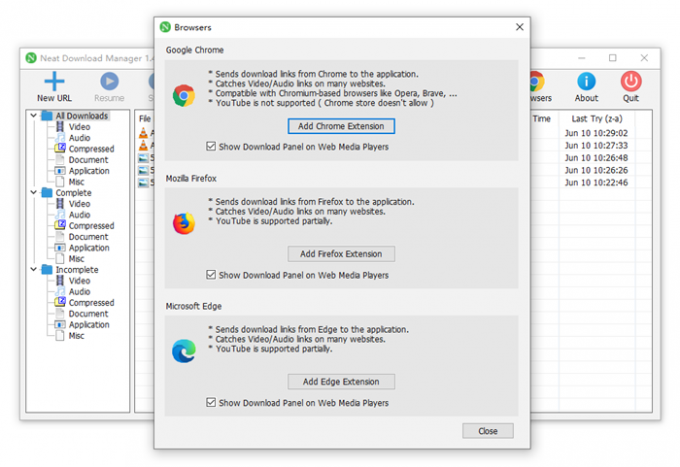Select Compressed under Incomplete folder
This screenshot has width=680, height=467.
[x=91, y=303]
